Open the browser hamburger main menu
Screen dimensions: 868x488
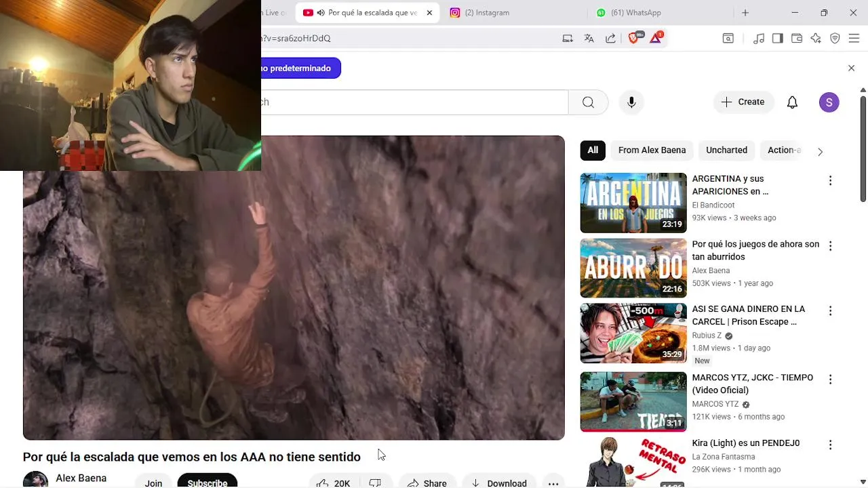(854, 39)
